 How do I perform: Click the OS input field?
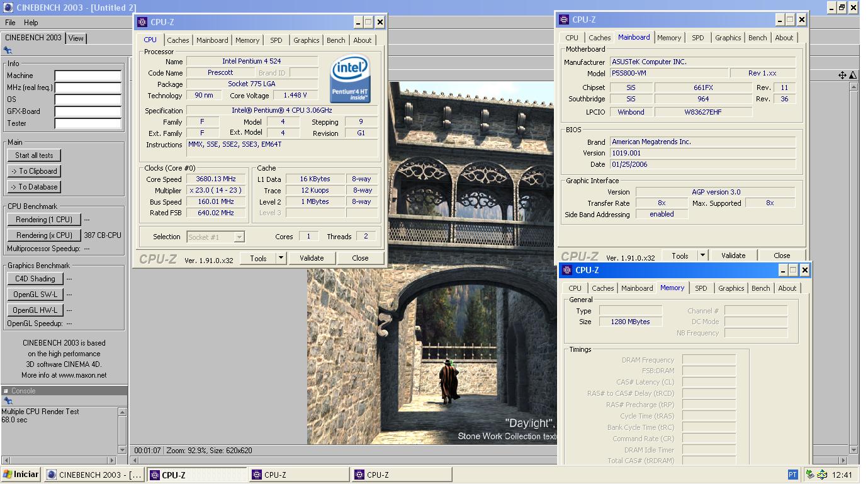pyautogui.click(x=87, y=99)
